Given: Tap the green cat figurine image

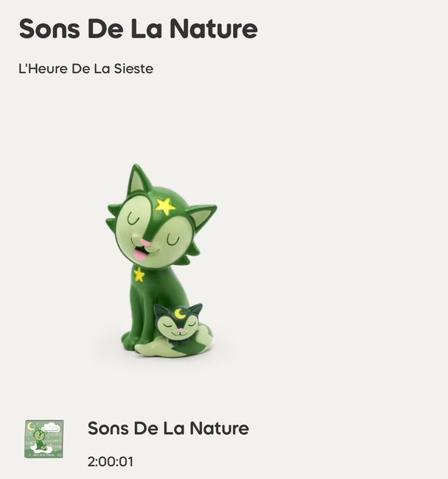Looking at the screenshot, I should 162,261.
